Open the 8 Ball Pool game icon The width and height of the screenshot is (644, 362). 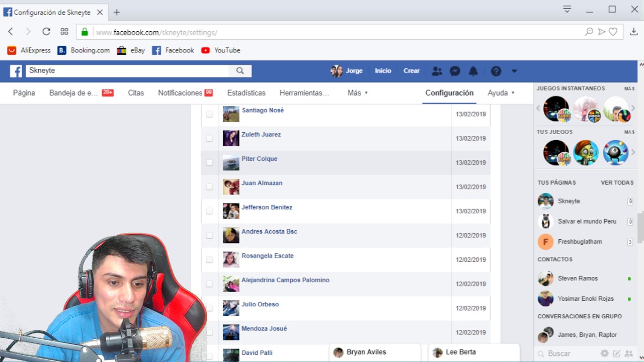[616, 152]
